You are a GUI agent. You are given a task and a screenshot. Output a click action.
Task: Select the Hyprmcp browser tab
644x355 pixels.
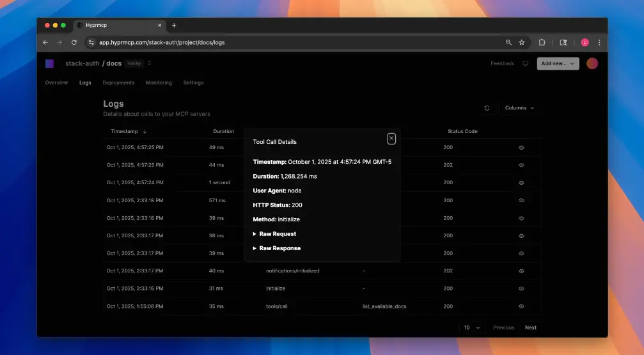pos(119,26)
